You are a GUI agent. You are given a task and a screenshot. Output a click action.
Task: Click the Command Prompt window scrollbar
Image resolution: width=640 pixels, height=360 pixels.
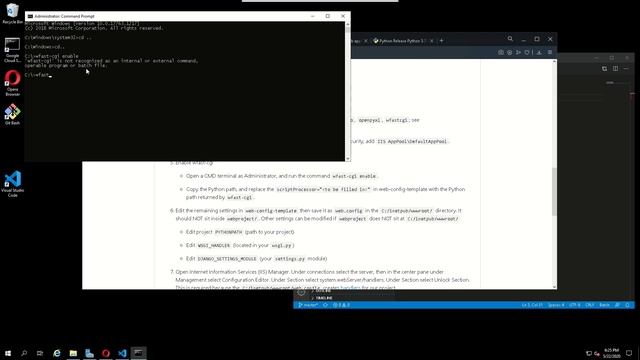348,91
